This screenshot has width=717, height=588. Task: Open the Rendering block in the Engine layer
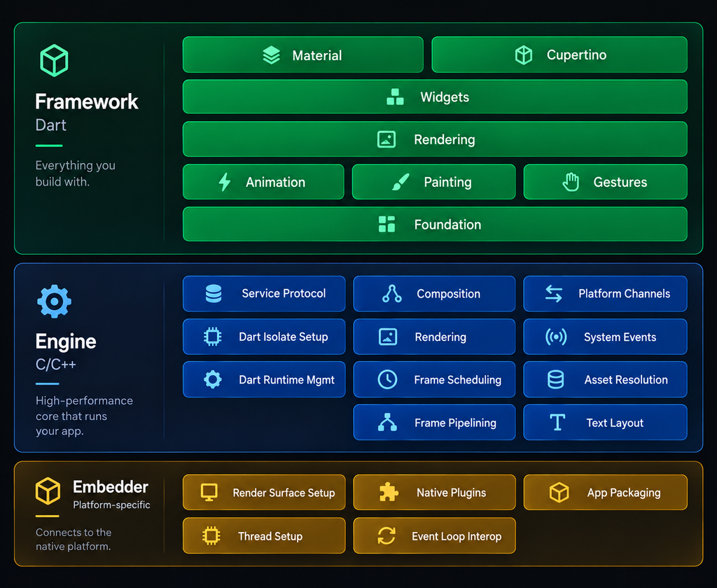click(434, 337)
